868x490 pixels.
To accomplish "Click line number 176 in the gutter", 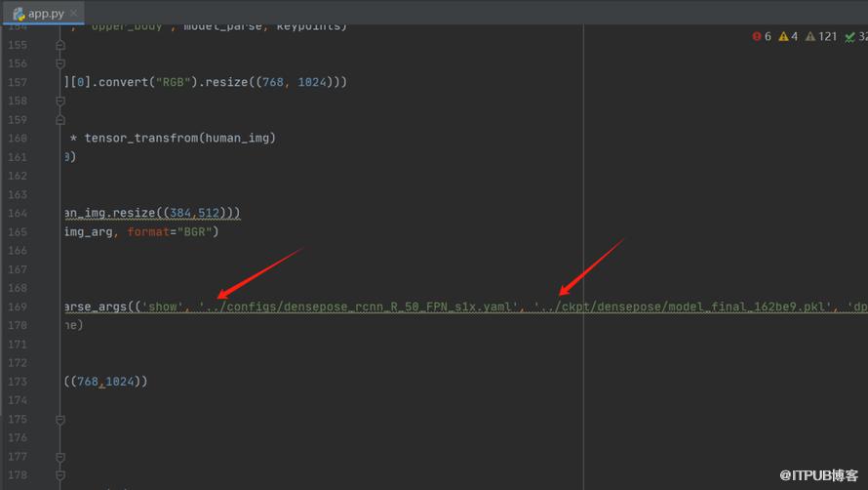I will click(x=18, y=438).
